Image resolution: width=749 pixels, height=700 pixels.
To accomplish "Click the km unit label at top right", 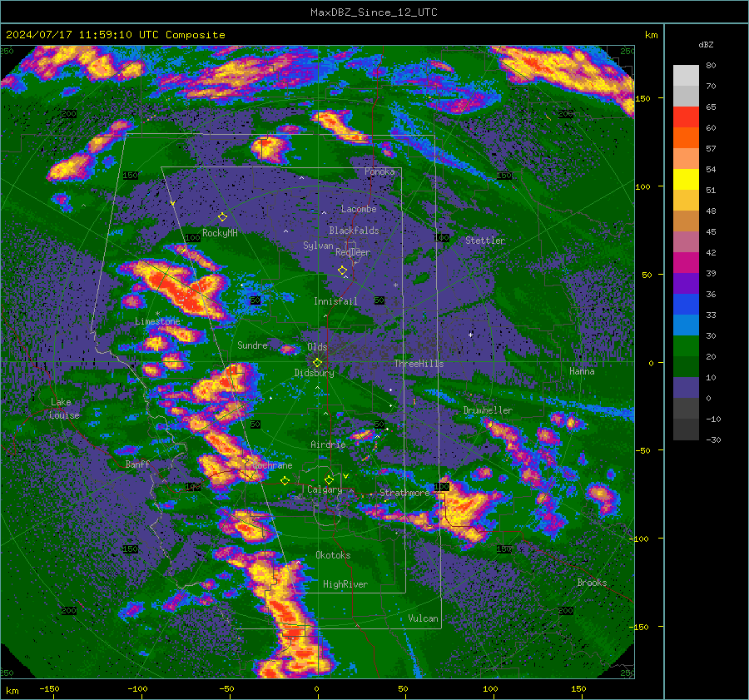I will click(x=651, y=35).
